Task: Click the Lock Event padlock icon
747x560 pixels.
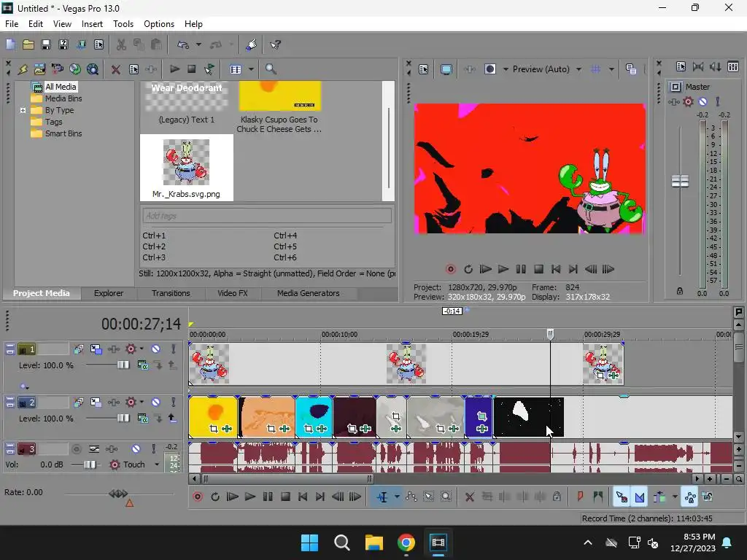Action: 557,497
